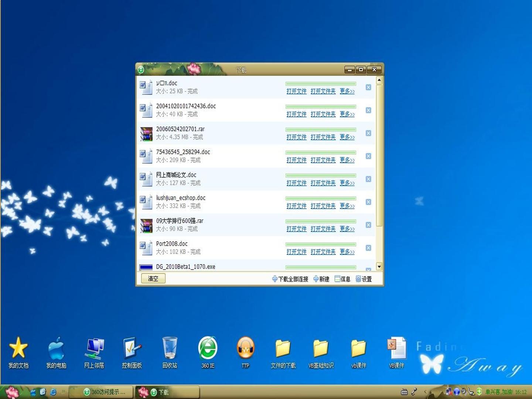Screen dimensions: 532x399
Task: Open the TTP music player icon
Action: point(245,352)
